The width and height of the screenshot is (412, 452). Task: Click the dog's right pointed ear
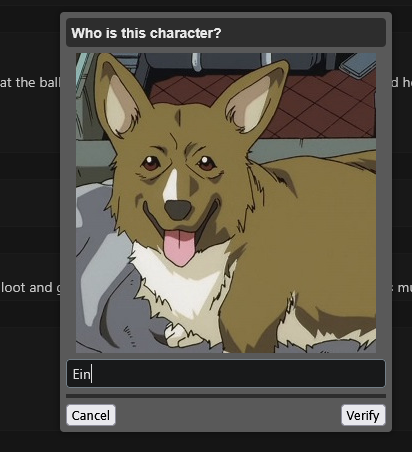click(x=253, y=100)
